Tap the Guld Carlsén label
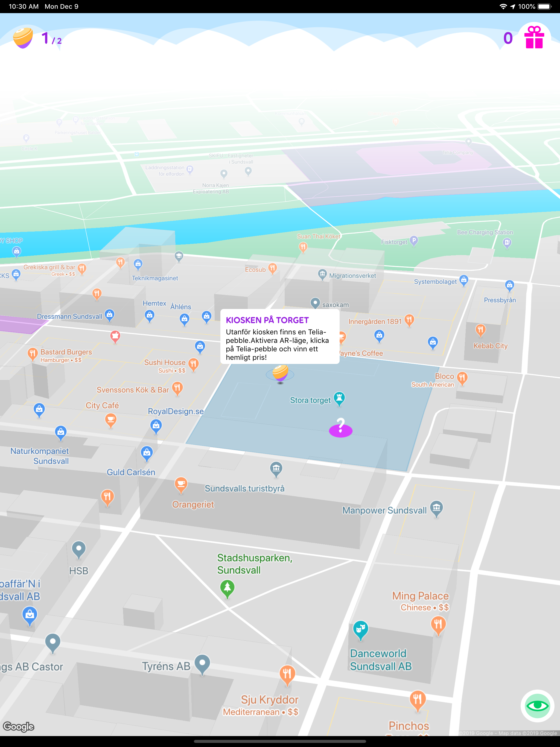 (131, 472)
